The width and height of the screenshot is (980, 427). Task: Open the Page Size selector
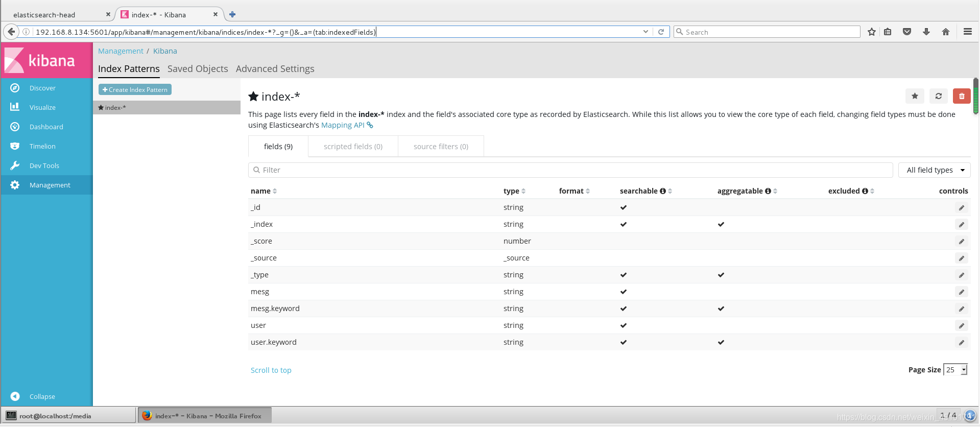pos(955,370)
